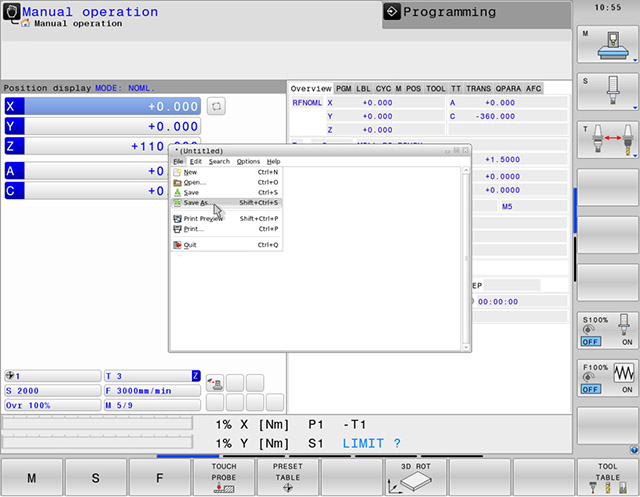The image size is (640, 497).
Task: Open the Help menu
Action: pyautogui.click(x=273, y=162)
